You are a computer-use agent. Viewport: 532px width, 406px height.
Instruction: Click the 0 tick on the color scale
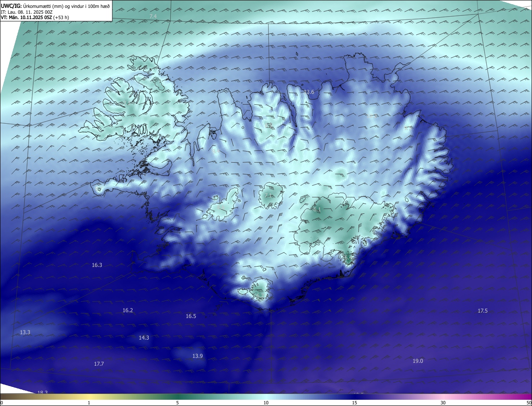[x=1, y=403]
